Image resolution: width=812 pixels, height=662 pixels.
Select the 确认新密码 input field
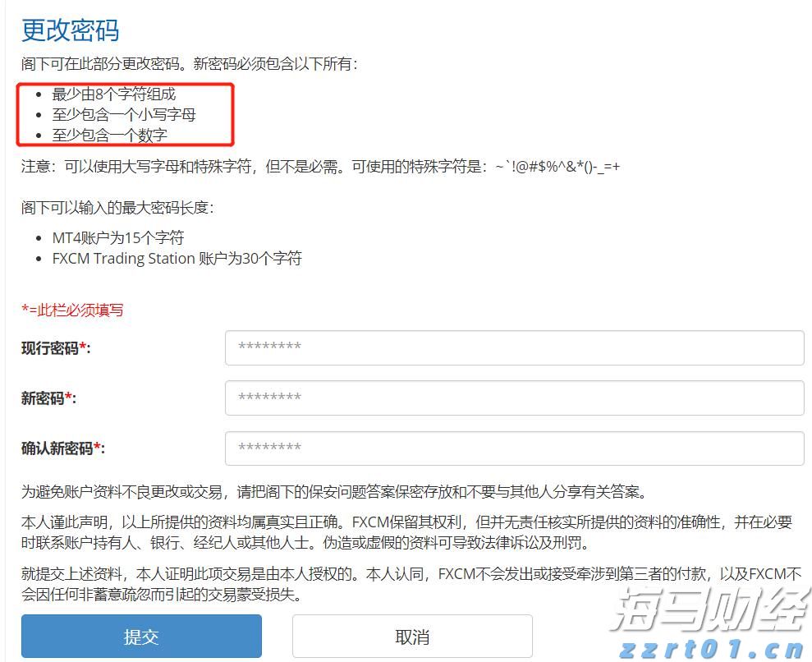pyautogui.click(x=514, y=448)
